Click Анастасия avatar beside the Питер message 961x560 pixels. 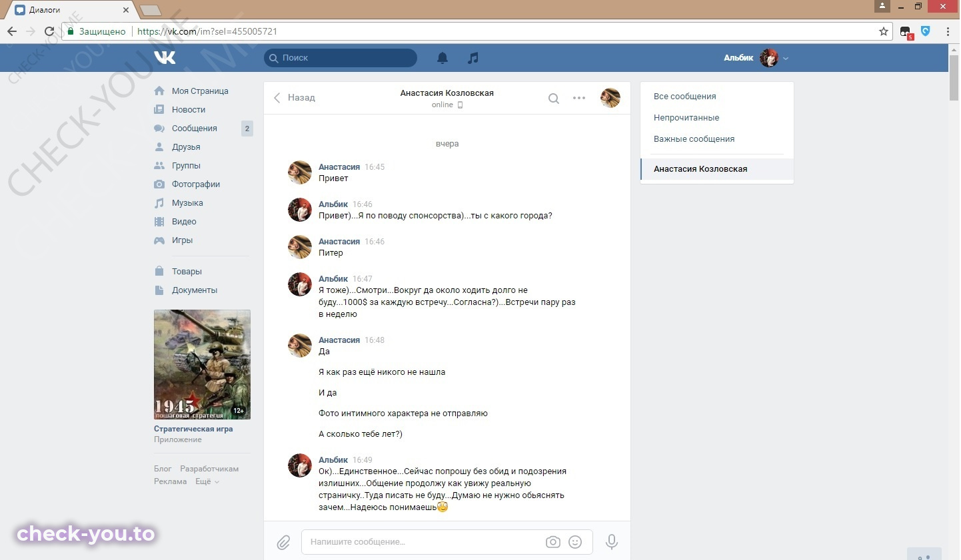click(x=300, y=247)
